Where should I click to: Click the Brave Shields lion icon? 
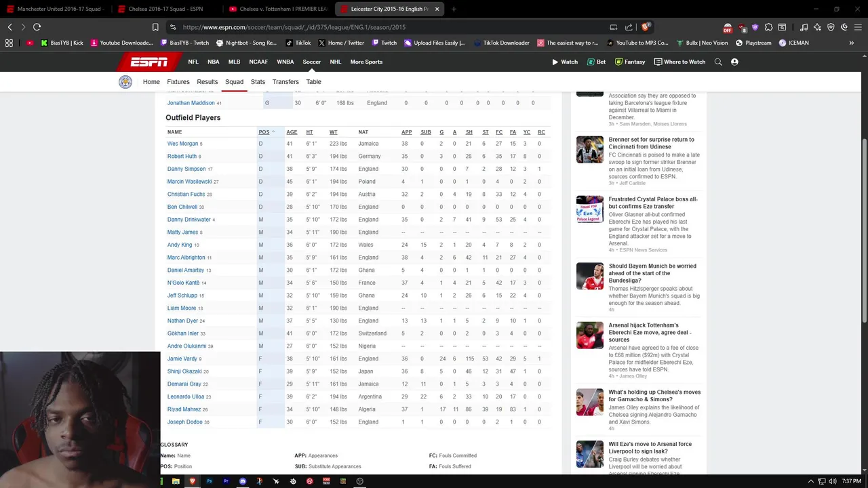[x=646, y=27]
